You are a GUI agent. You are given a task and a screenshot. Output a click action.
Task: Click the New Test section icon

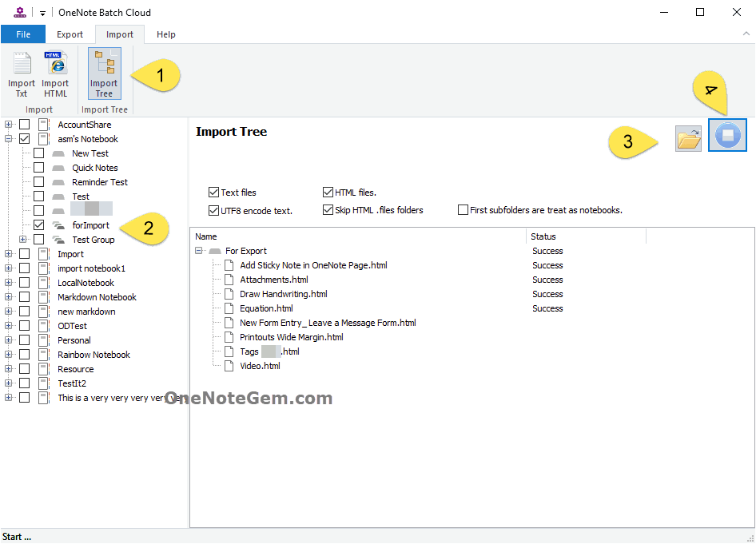coord(58,153)
